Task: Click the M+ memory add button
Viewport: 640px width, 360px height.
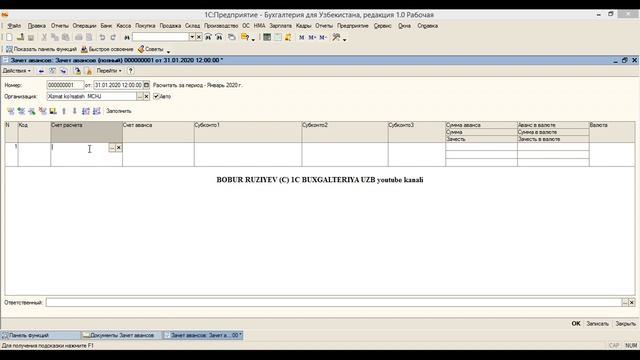Action: (312, 37)
